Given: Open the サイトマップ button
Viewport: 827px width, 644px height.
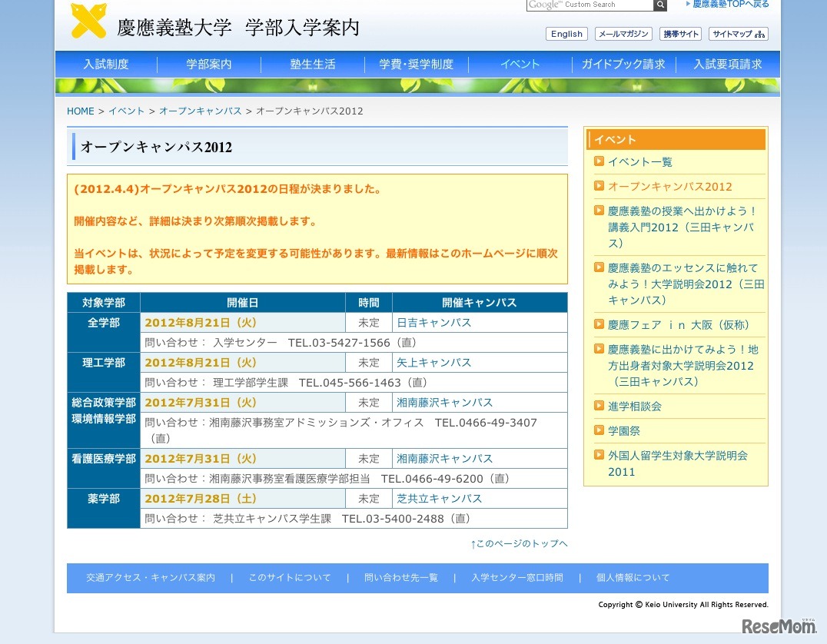Looking at the screenshot, I should point(739,34).
